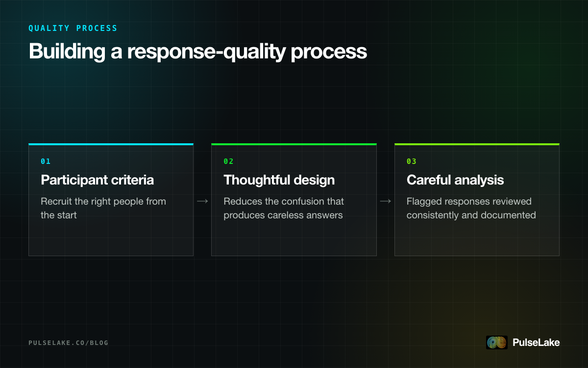The width and height of the screenshot is (588, 368).
Task: Click the "Quality Process" label
Action: (73, 28)
